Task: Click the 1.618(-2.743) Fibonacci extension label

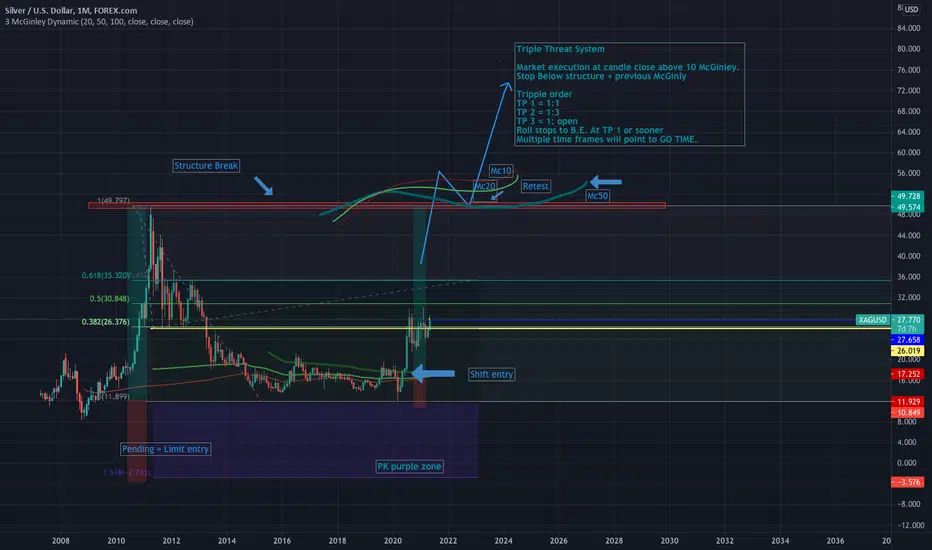Action: pyautogui.click(x=126, y=473)
